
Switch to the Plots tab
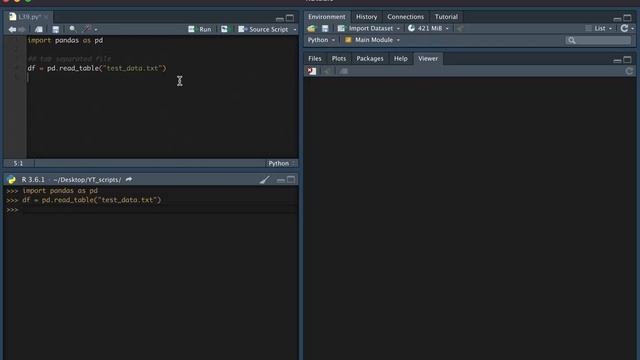tap(339, 58)
